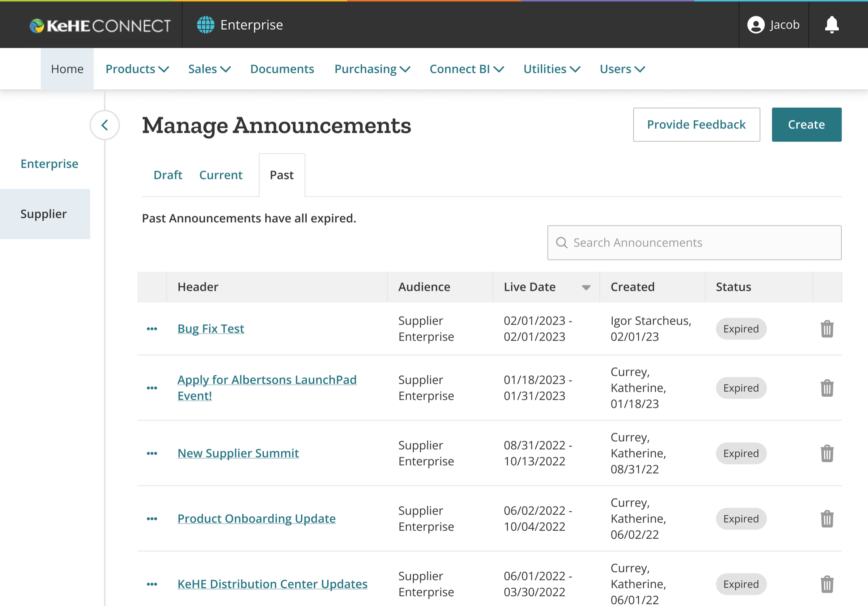Open the Documents menu item
Viewport: 868px width, 606px height.
(282, 69)
